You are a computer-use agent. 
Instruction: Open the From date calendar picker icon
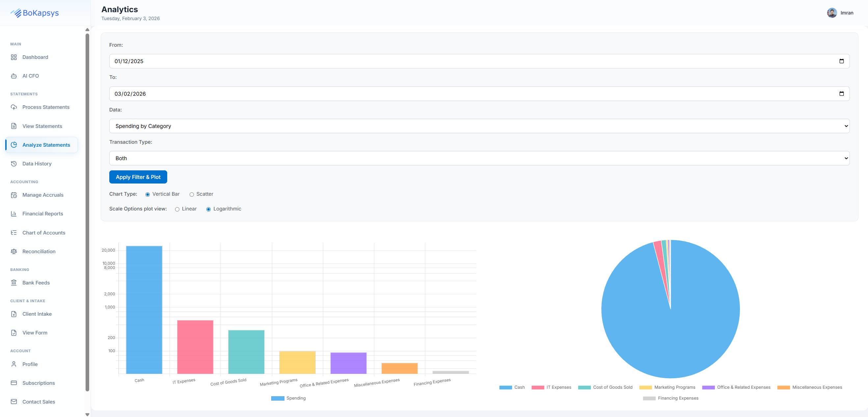point(841,61)
